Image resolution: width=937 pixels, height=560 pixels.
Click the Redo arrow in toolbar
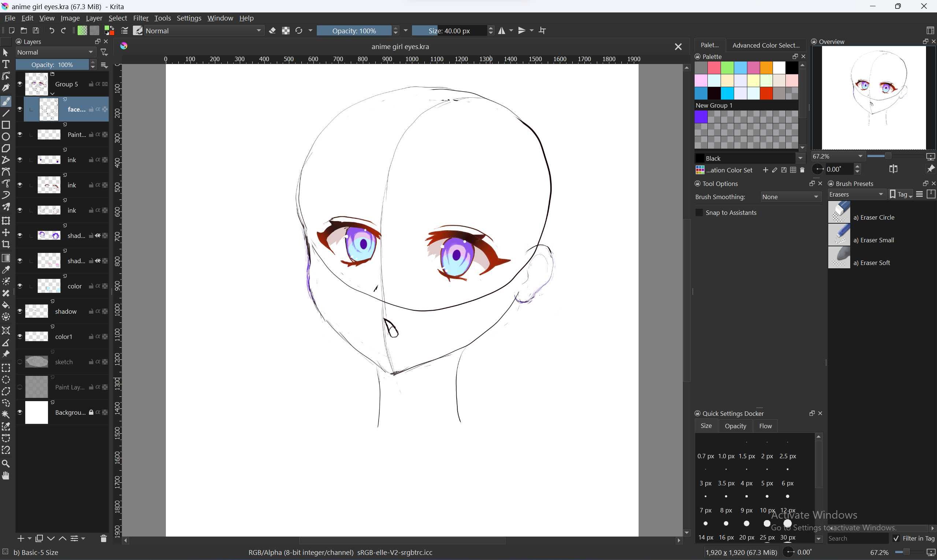point(64,31)
